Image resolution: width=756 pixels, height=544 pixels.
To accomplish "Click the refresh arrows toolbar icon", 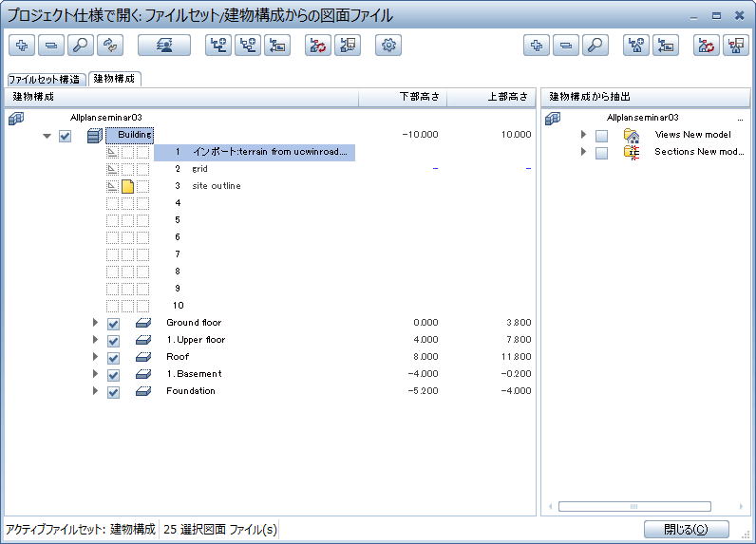I will point(110,46).
